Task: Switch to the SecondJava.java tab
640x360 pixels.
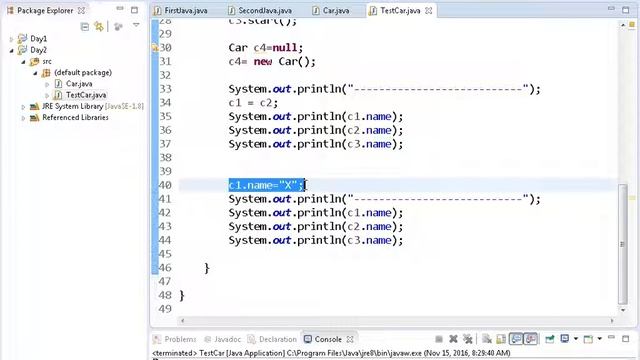Action: tap(265, 11)
